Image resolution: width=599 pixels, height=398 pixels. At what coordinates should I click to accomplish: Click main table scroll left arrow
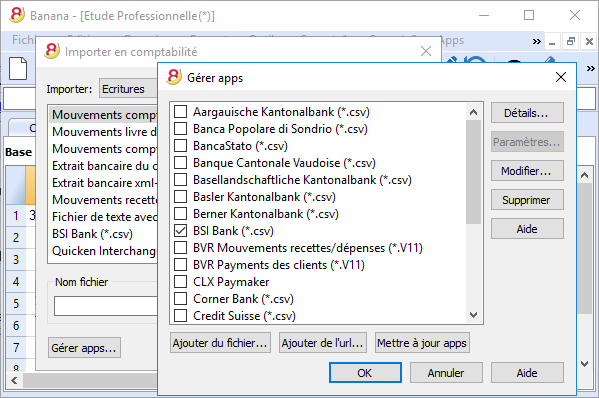tap(14, 380)
